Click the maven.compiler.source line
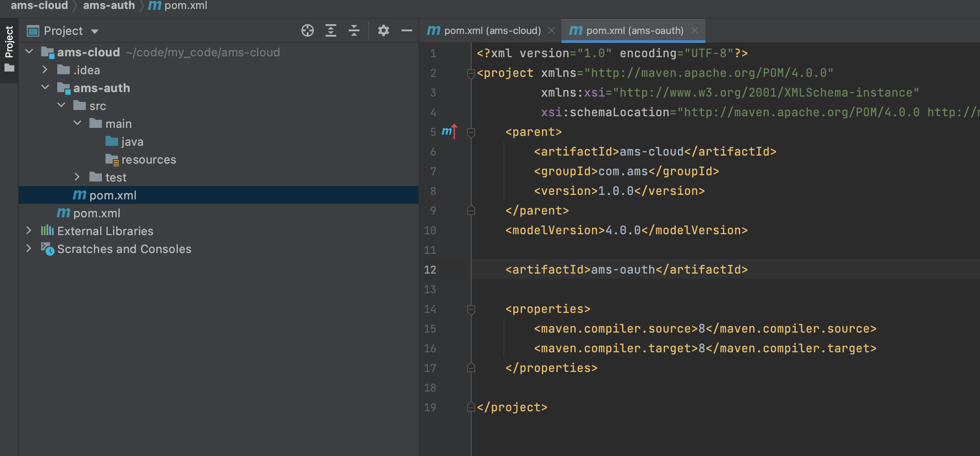Image resolution: width=980 pixels, height=456 pixels. tap(705, 329)
